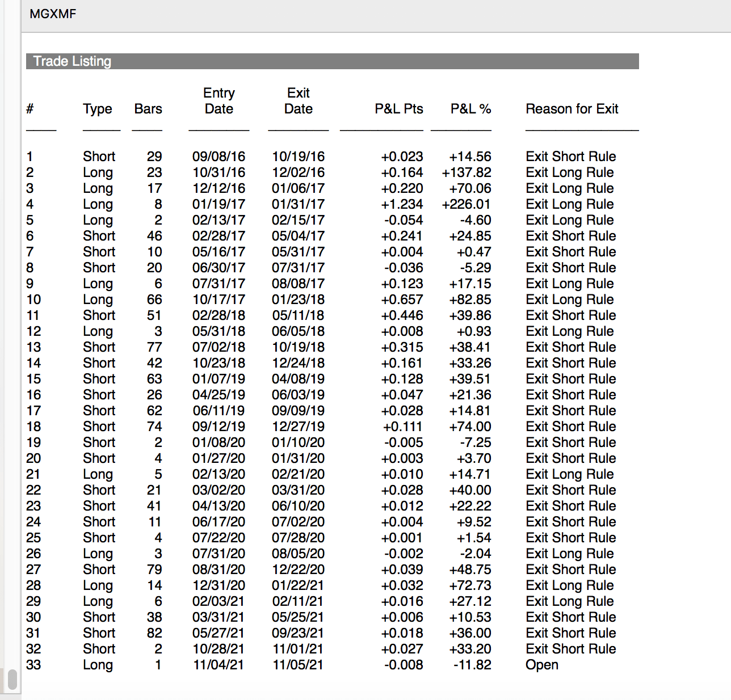
Task: Click the "#" column header
Action: 30,109
